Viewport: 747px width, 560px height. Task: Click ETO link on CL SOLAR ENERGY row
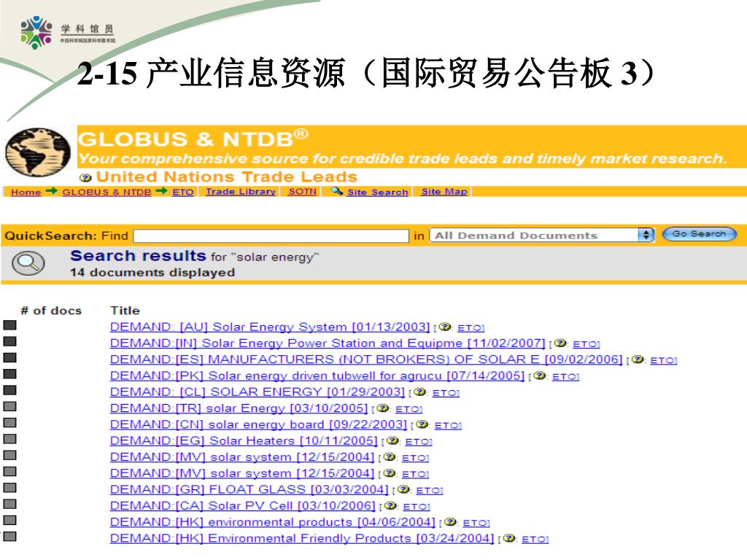click(446, 393)
